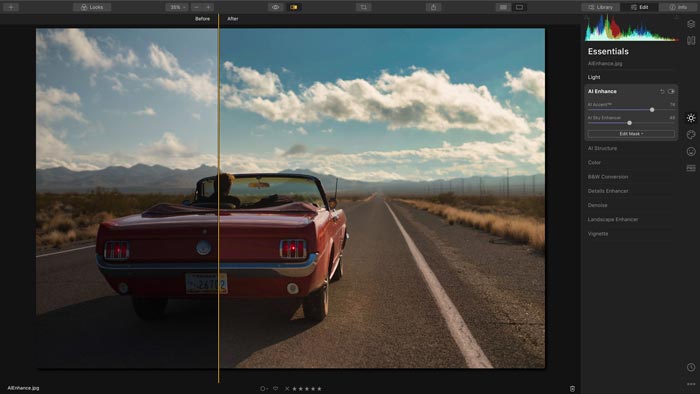The height and width of the screenshot is (394, 700).
Task: Set rating to one star
Action: click(x=294, y=389)
